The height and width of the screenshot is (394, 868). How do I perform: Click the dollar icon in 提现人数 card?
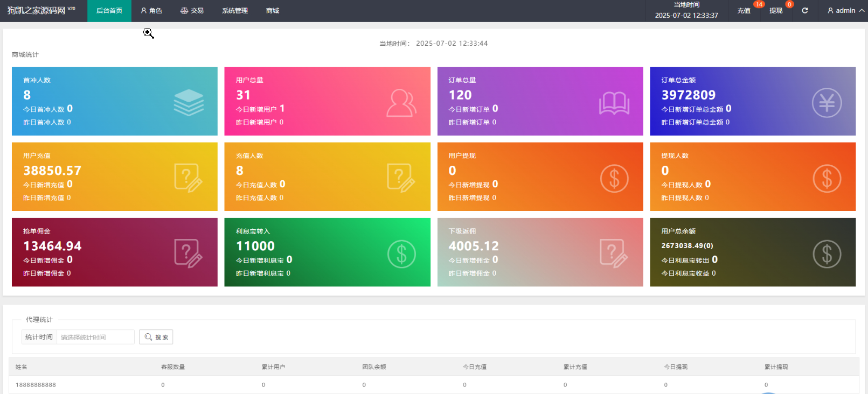pos(827,178)
